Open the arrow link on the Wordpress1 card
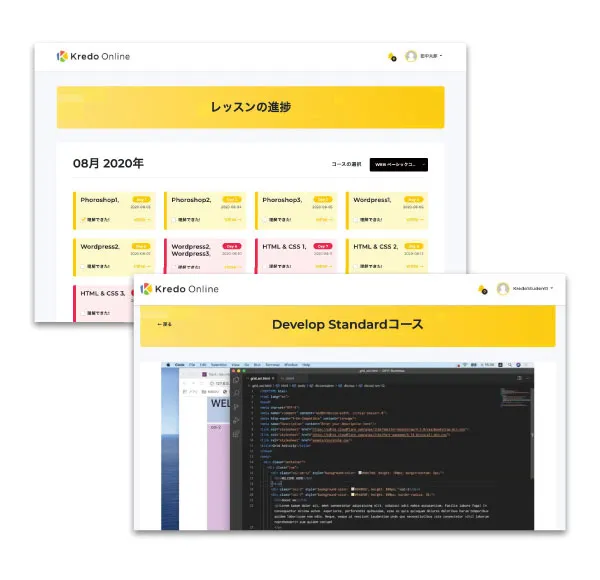 pos(414,220)
